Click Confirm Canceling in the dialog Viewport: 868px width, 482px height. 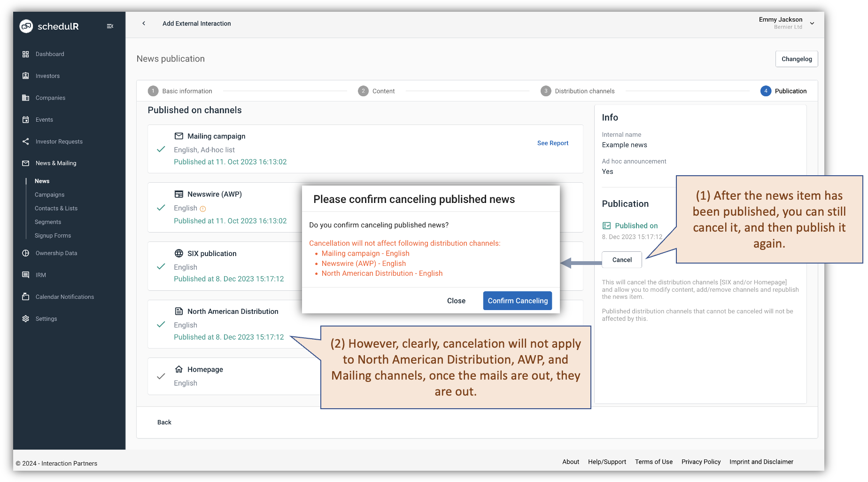coord(517,300)
